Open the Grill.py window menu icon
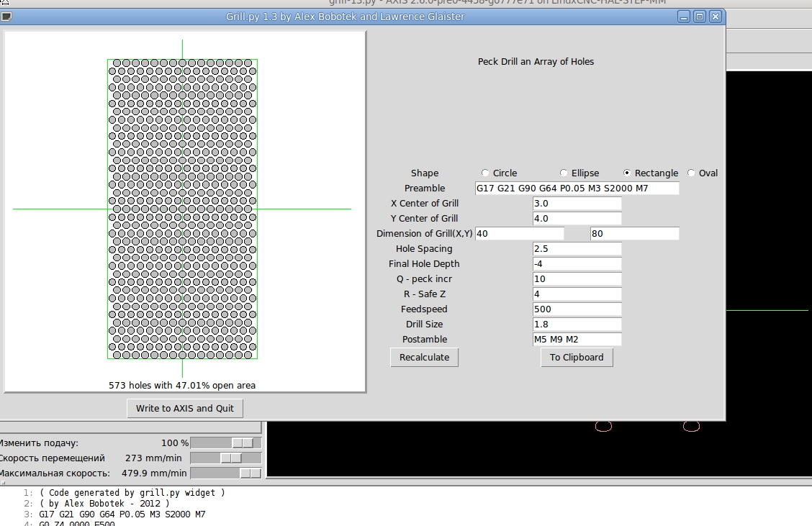Image resolution: width=812 pixels, height=526 pixels. (x=6, y=17)
